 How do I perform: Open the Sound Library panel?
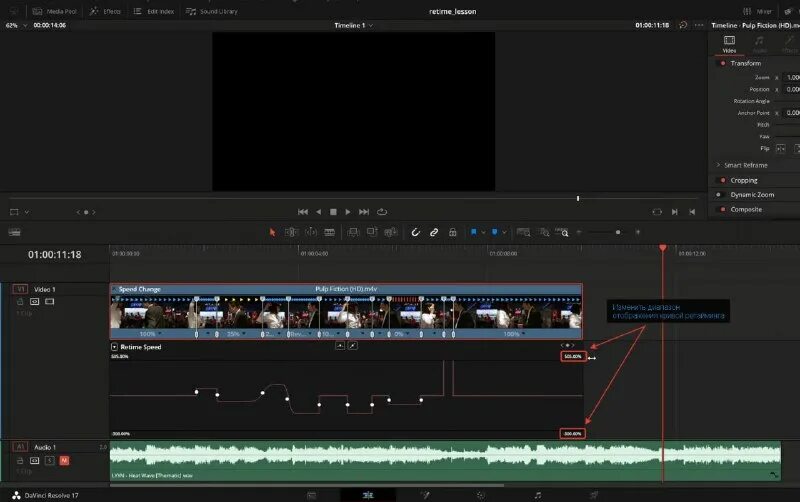(212, 11)
